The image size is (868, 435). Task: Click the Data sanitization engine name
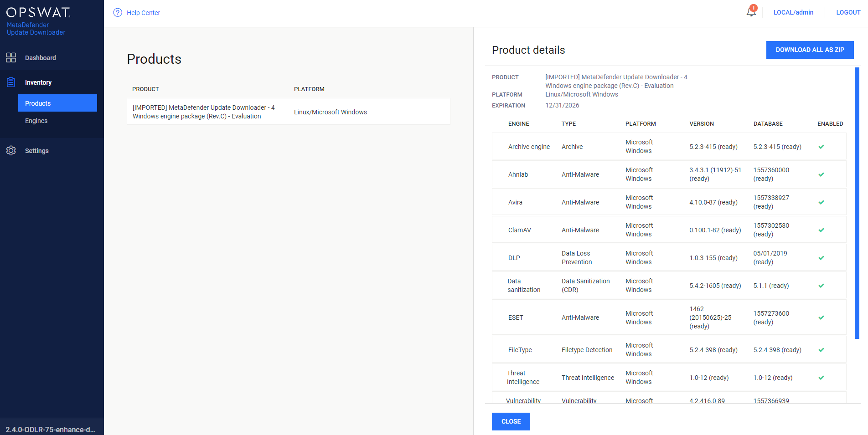pyautogui.click(x=524, y=286)
